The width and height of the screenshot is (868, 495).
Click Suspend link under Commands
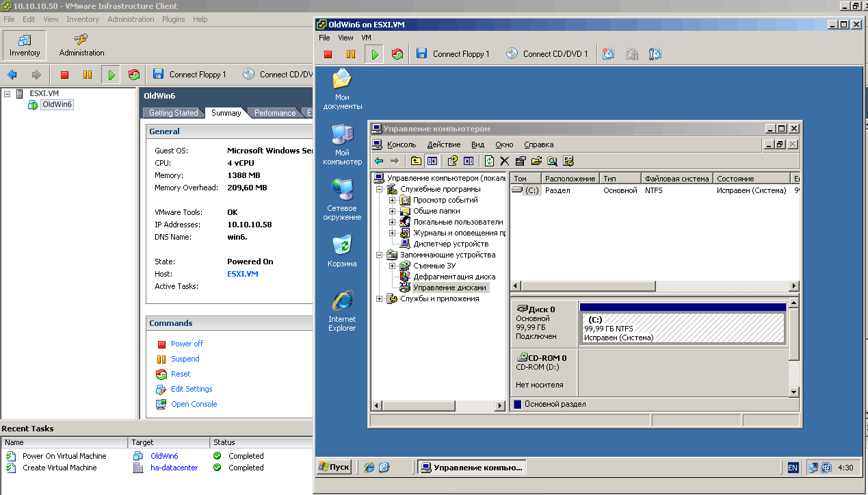tap(185, 359)
